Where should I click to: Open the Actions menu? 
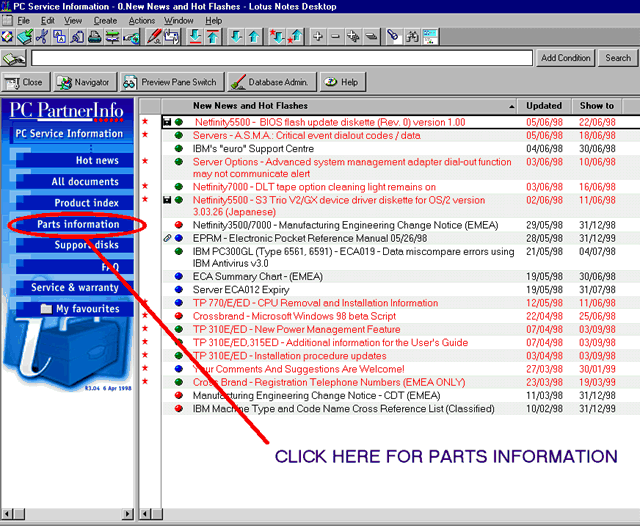[142, 20]
